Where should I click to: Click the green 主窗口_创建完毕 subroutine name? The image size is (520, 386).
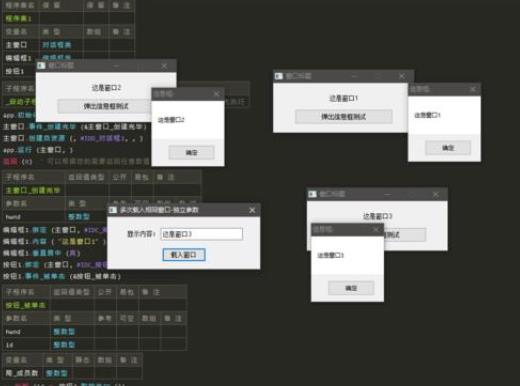(33, 190)
